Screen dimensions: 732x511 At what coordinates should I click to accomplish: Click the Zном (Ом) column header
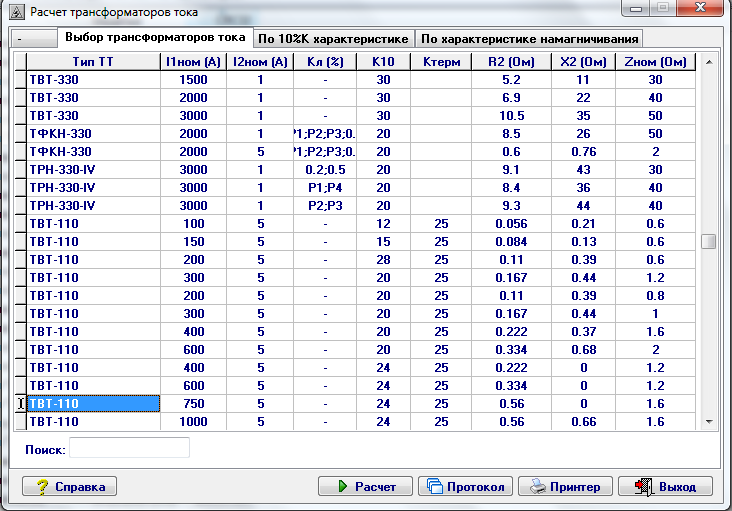pos(655,62)
